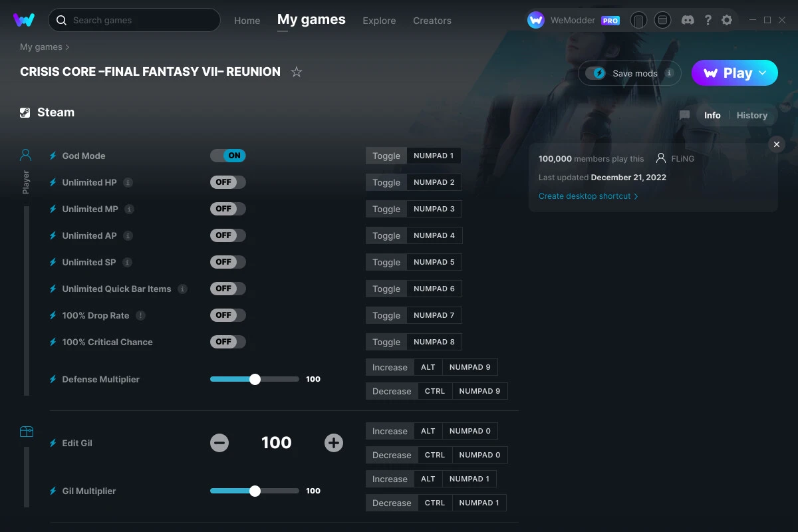
Task: Open the comments chat bubble icon
Action: (x=684, y=115)
